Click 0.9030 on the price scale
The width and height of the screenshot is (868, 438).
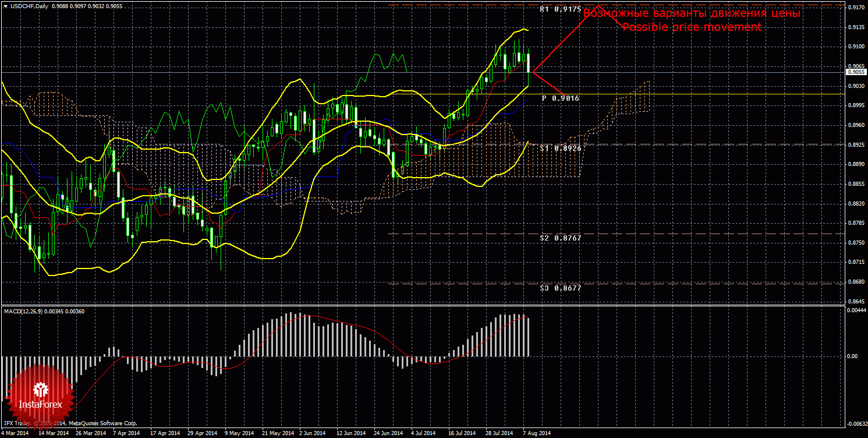pyautogui.click(x=855, y=86)
